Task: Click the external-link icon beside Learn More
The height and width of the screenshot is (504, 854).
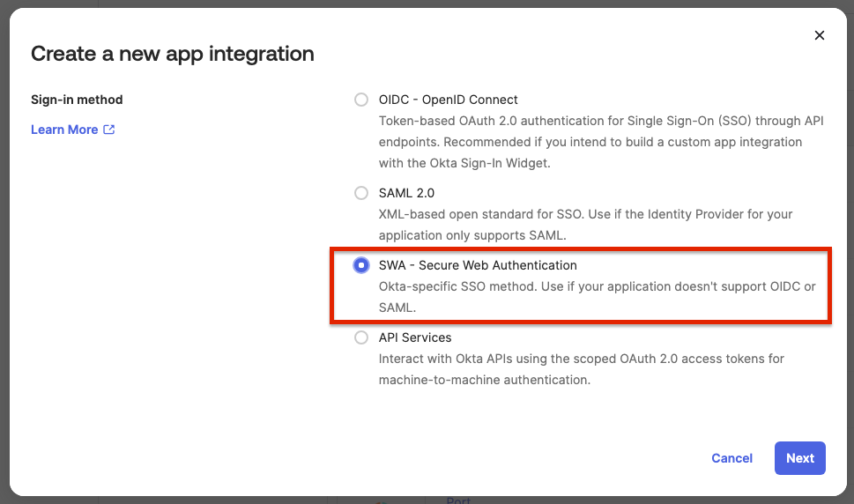Action: click(109, 130)
